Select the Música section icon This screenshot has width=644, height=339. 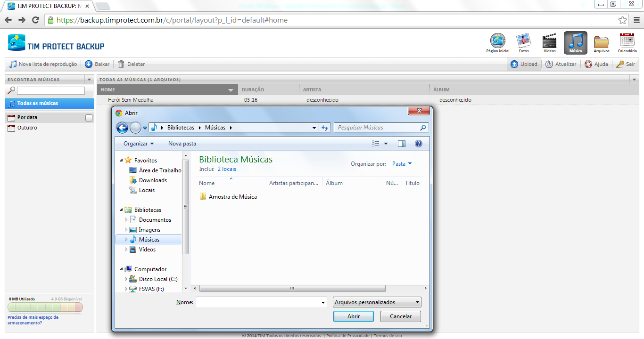[x=575, y=43]
